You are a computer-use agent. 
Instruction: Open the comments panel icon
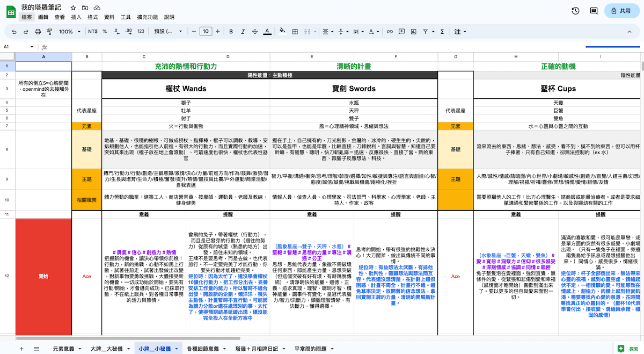[x=594, y=11]
